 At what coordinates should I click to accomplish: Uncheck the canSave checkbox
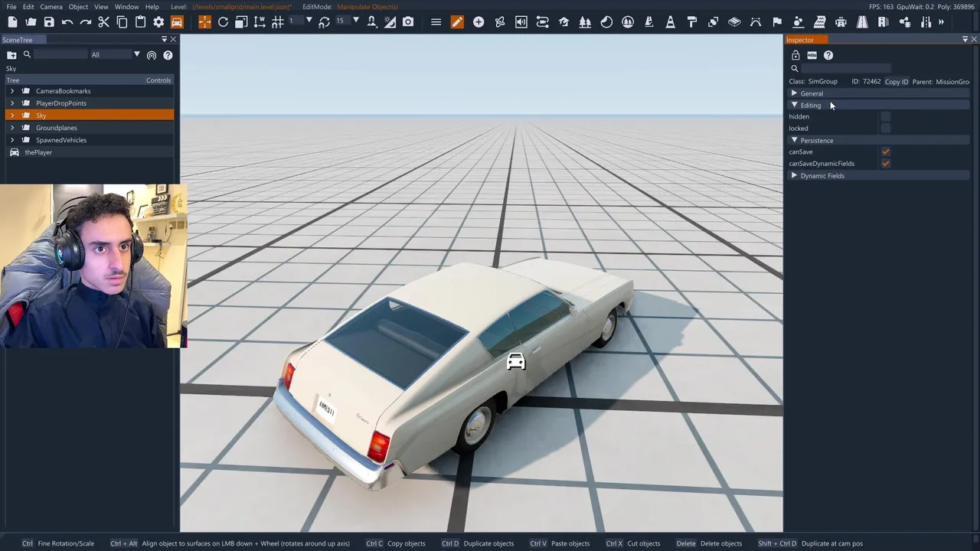tap(886, 152)
